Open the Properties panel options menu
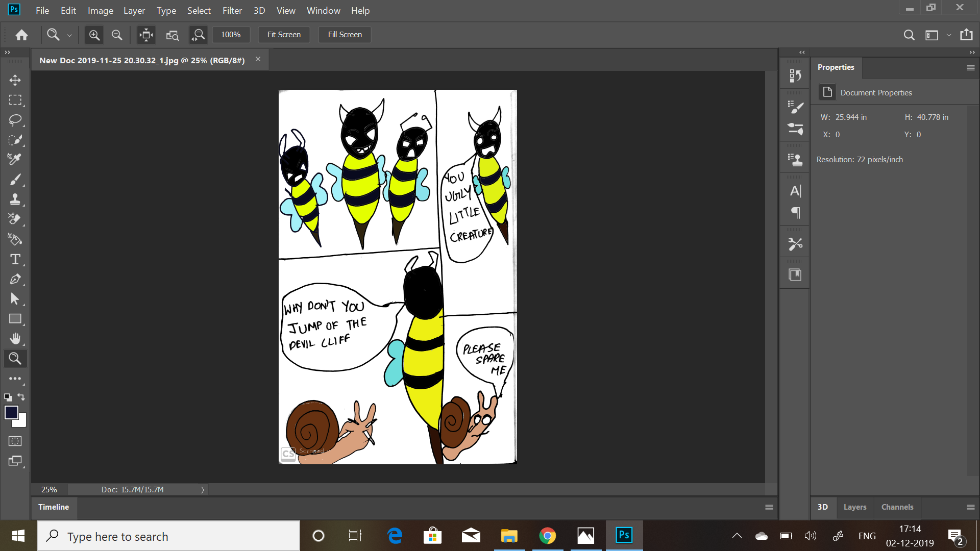The height and width of the screenshot is (551, 980). click(970, 67)
